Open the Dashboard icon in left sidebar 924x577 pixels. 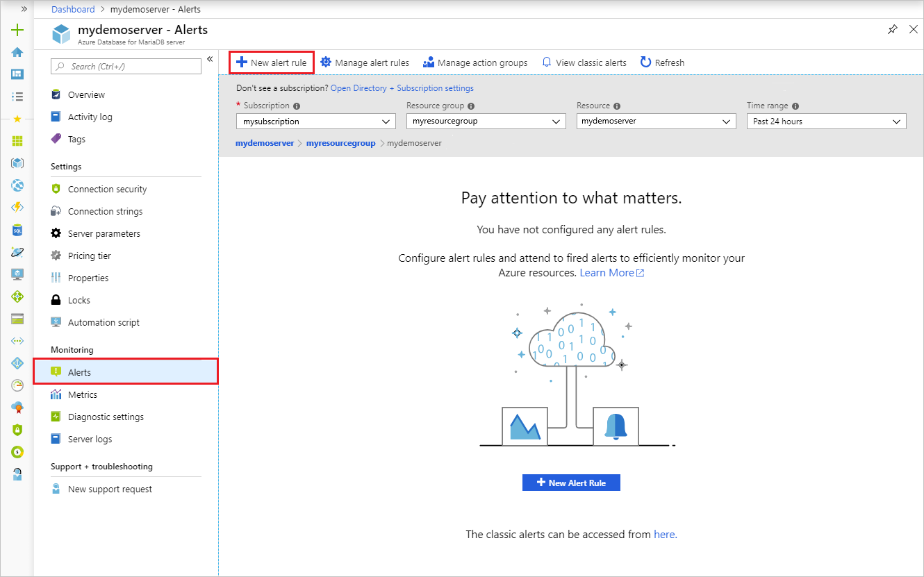pos(17,74)
